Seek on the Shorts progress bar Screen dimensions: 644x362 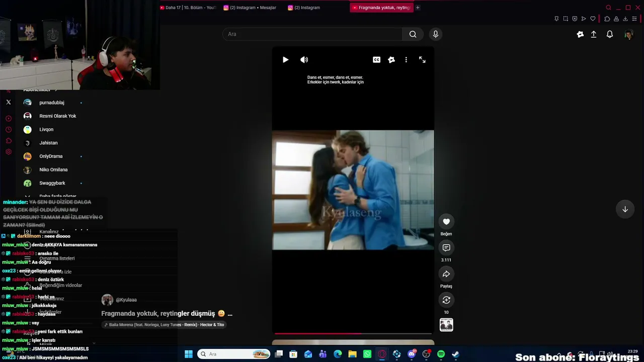point(353,333)
